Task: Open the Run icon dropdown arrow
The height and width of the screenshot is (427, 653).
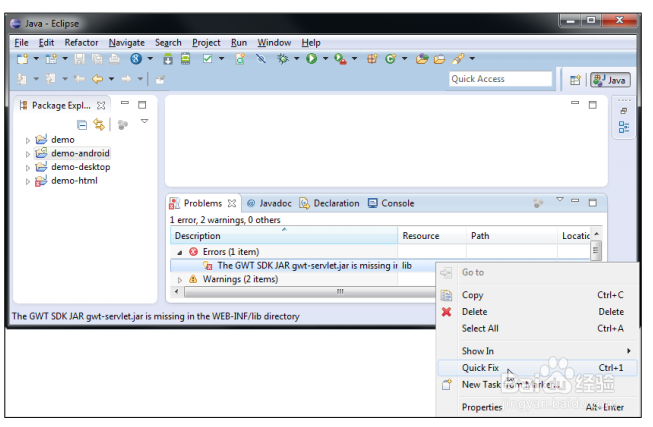Action: pos(325,59)
